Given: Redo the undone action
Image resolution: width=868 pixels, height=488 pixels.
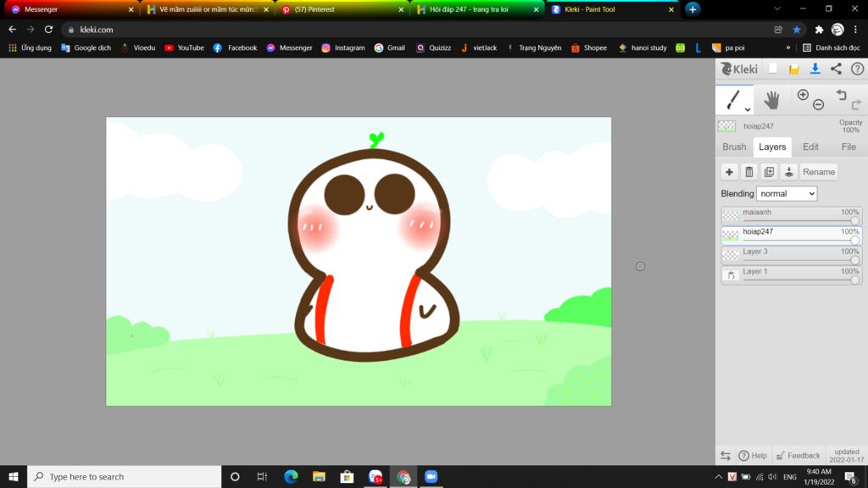Looking at the screenshot, I should click(x=856, y=104).
